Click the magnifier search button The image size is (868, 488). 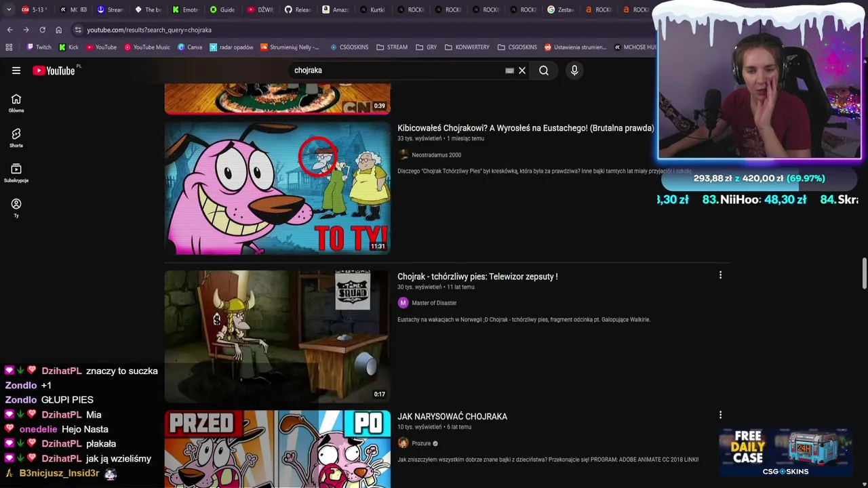tap(544, 70)
